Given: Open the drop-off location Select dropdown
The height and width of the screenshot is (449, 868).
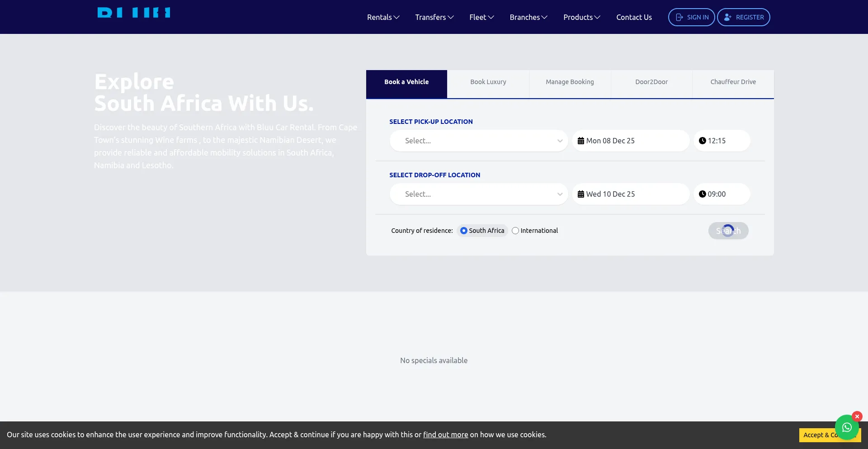Looking at the screenshot, I should 478,194.
